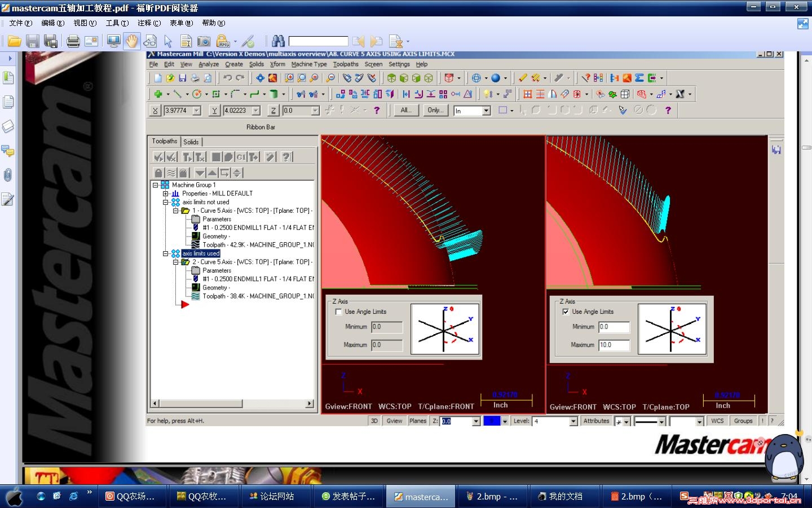Viewport: 812px width, 508px height.
Task: Open the Level dropdown in status bar
Action: (x=573, y=421)
